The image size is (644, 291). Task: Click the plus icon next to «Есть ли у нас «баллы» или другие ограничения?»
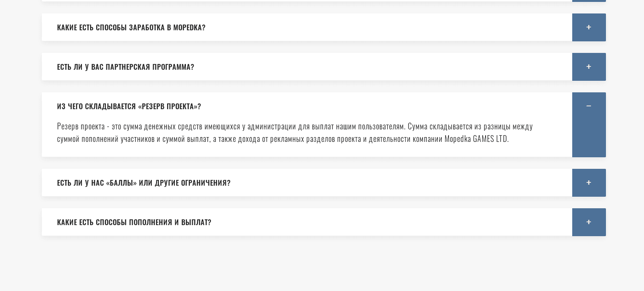[589, 183]
